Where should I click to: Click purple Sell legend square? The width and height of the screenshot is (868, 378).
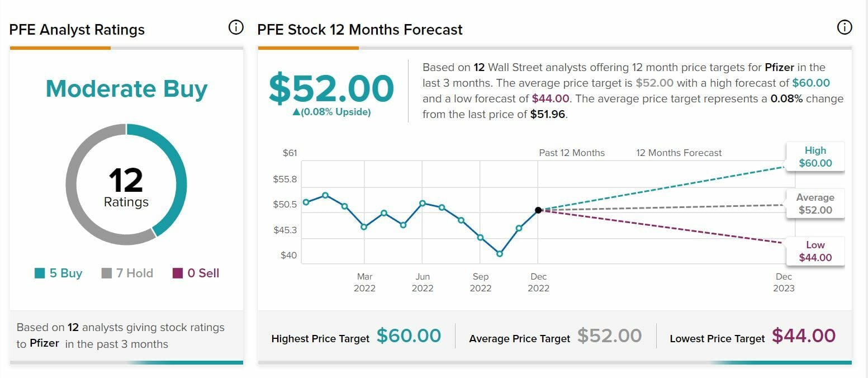pos(178,273)
